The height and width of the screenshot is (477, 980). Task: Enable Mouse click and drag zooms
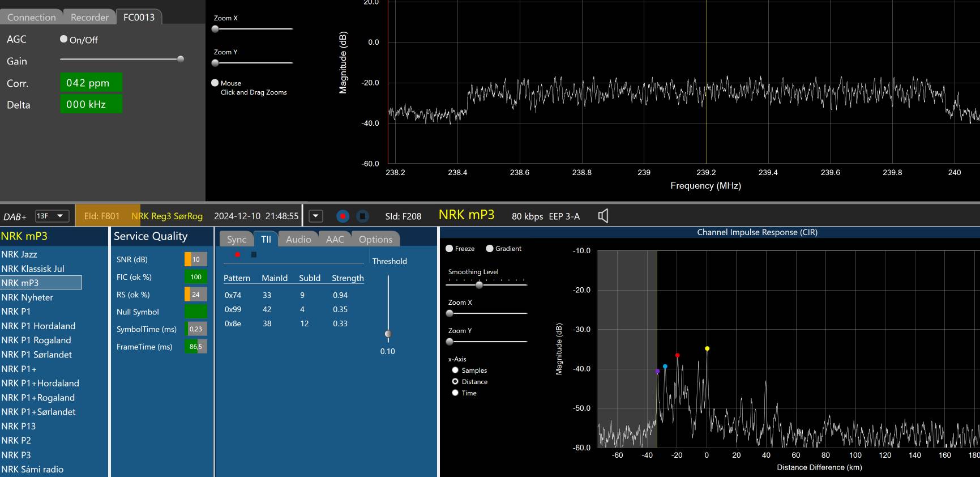pos(215,83)
